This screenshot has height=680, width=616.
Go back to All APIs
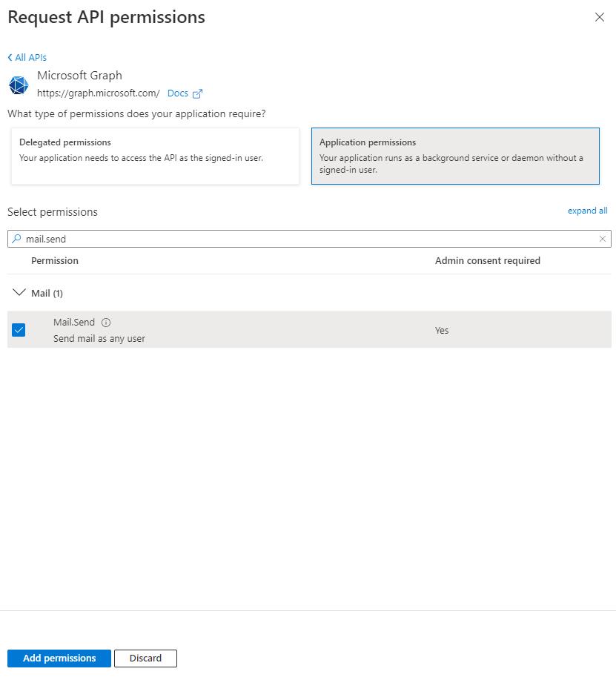click(x=27, y=57)
